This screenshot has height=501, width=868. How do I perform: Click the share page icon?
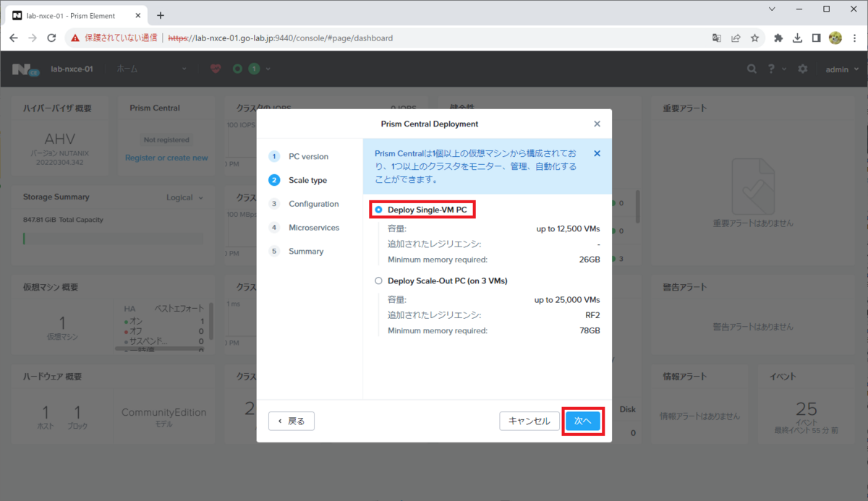coord(736,38)
